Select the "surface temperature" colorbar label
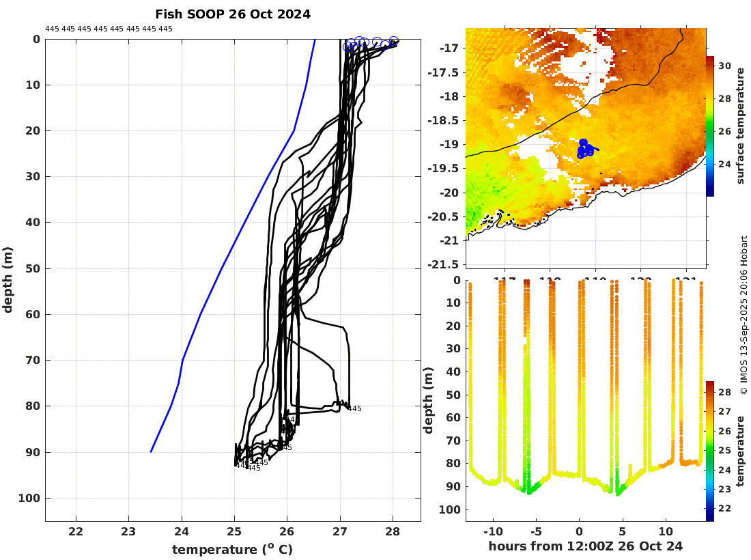The height and width of the screenshot is (560, 751). [740, 126]
